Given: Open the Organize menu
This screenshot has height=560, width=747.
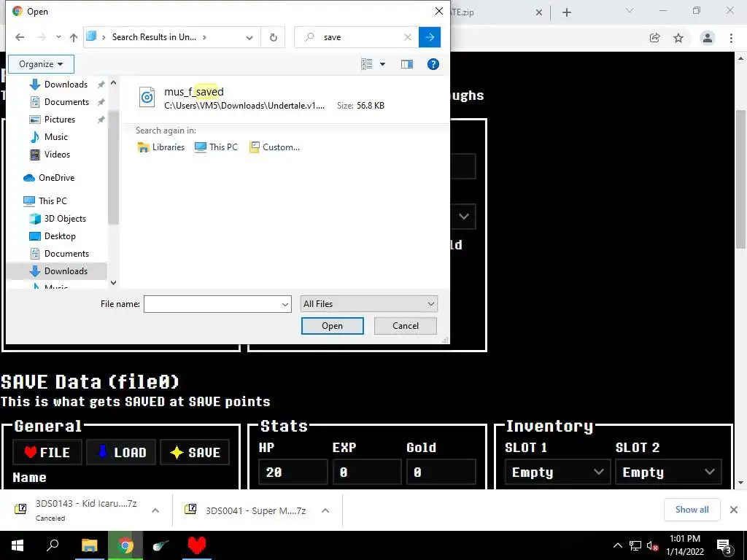Looking at the screenshot, I should pos(41,64).
